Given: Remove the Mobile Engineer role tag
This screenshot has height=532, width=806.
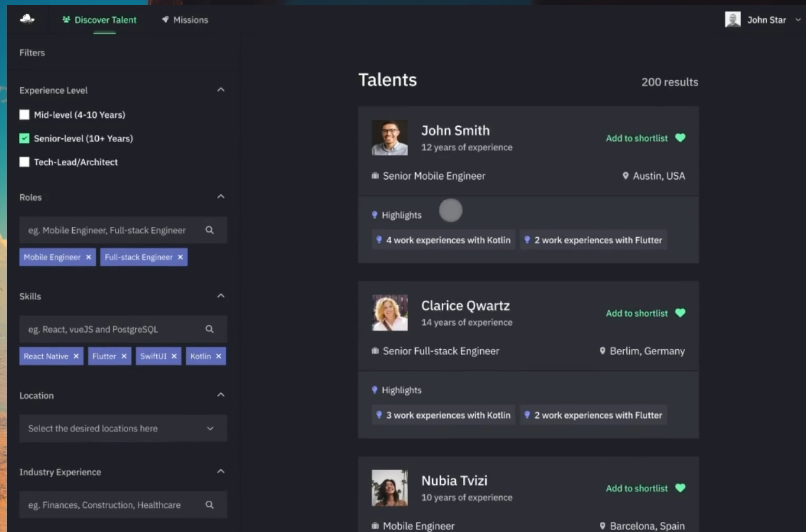Looking at the screenshot, I should coord(89,257).
